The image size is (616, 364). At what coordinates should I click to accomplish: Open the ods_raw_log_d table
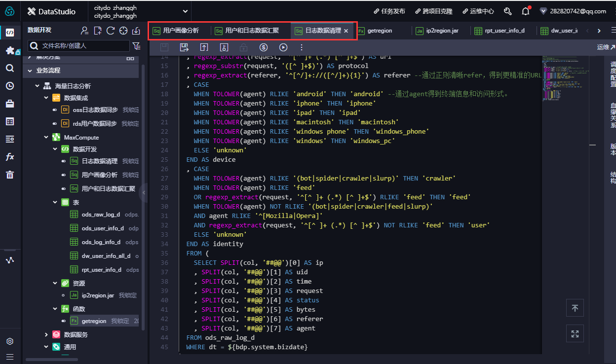(x=101, y=215)
